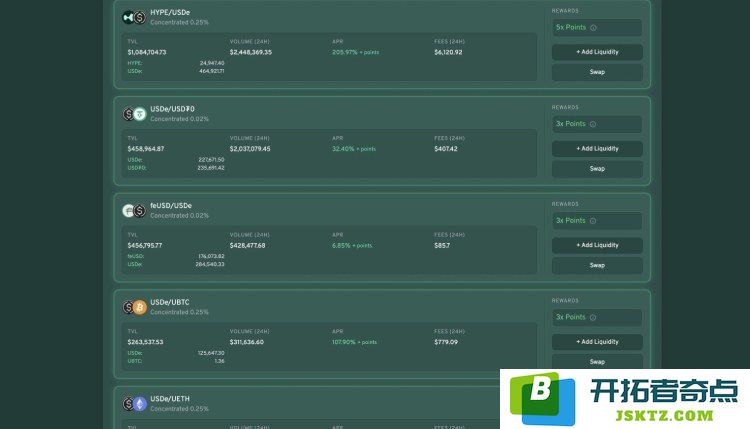Click 3x Points badge for USDe/USD₮0

[597, 124]
